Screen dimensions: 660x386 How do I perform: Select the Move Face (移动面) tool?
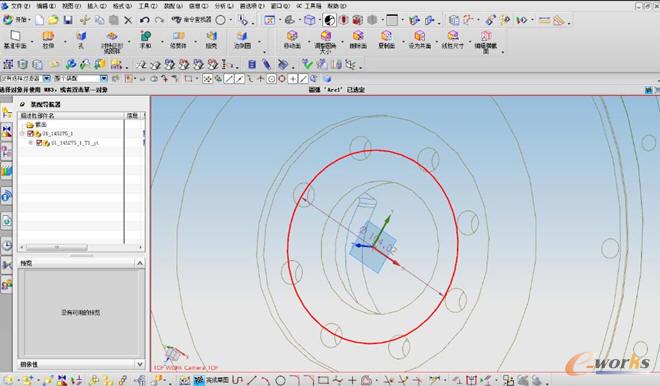(x=292, y=40)
